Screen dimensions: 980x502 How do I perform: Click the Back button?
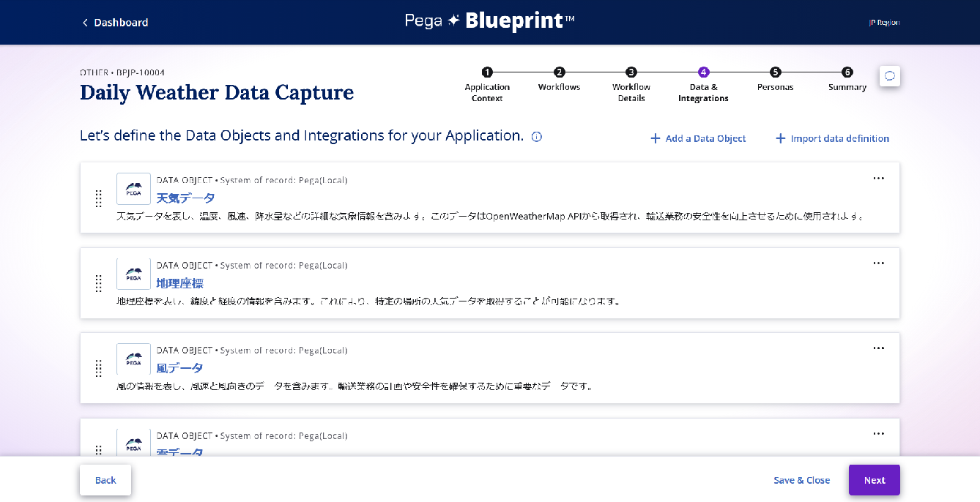coord(105,480)
